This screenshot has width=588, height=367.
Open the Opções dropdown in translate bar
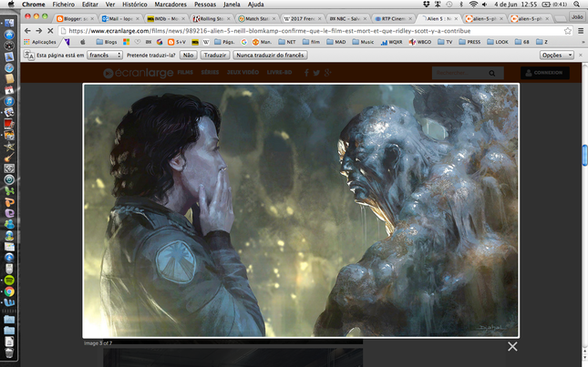557,55
